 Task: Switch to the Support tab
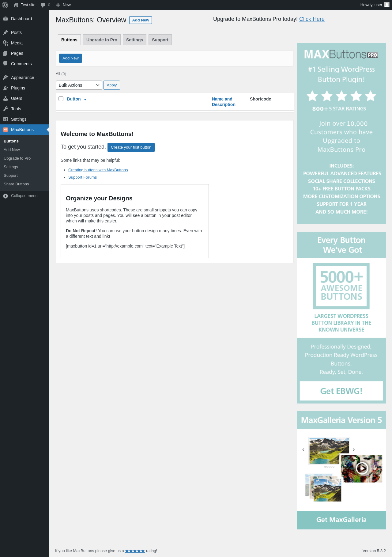click(160, 40)
